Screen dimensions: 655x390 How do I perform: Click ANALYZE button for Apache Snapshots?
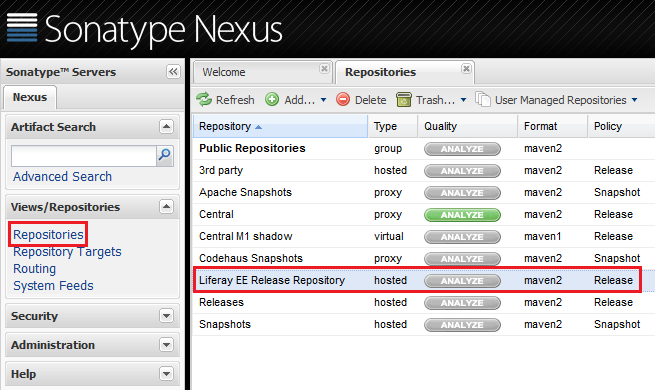pyautogui.click(x=462, y=193)
